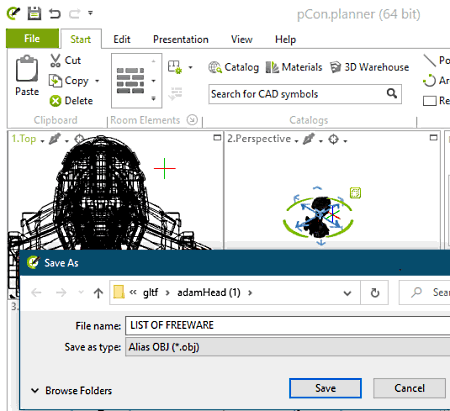This screenshot has width=450, height=411.
Task: Open the Help ribbon tab
Action: coord(285,39)
